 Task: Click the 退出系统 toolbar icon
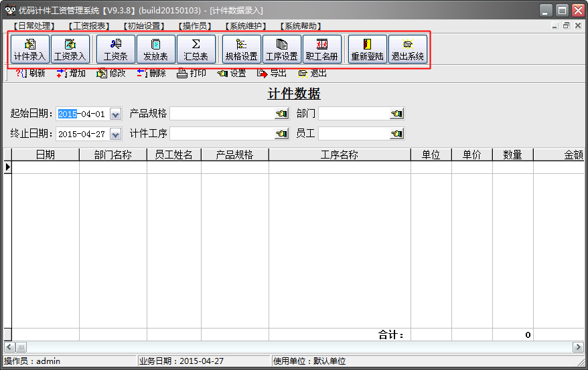click(408, 49)
